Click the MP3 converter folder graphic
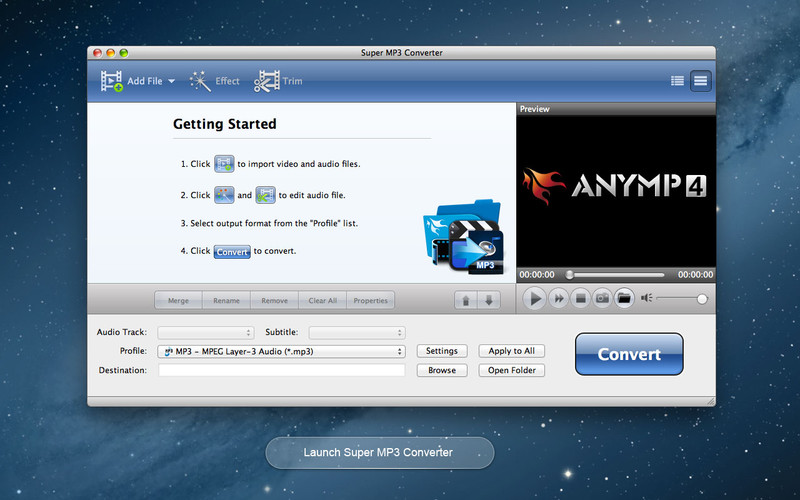This screenshot has height=500, width=800. (463, 237)
